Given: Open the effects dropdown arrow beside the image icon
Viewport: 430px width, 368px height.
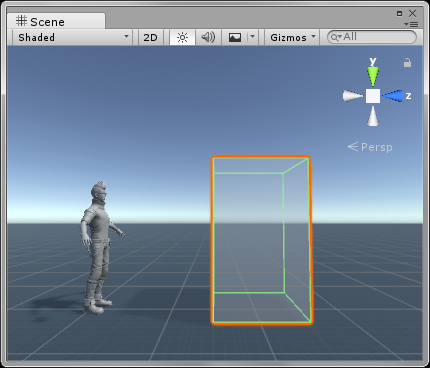Looking at the screenshot, I should 252,37.
